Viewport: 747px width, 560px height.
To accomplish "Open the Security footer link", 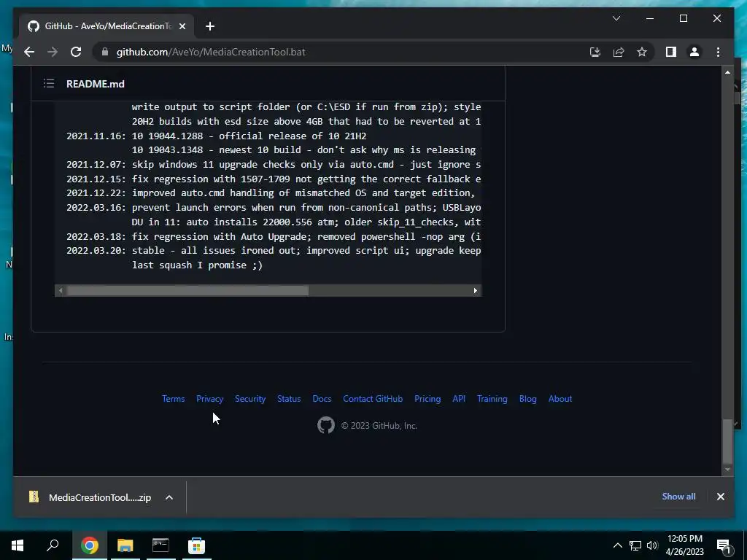I will (x=250, y=399).
